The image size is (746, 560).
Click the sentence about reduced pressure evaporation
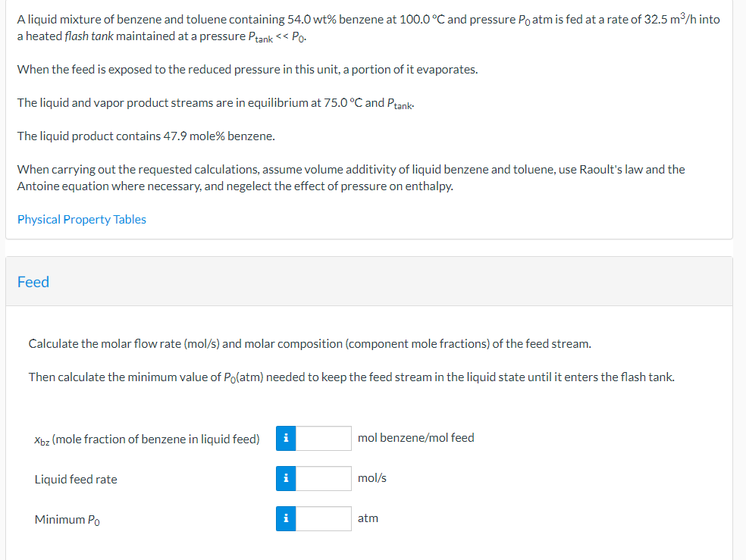(x=247, y=69)
